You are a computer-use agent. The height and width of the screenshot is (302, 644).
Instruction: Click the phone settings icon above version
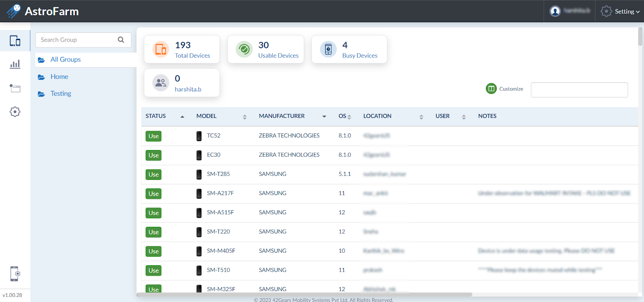pos(15,274)
